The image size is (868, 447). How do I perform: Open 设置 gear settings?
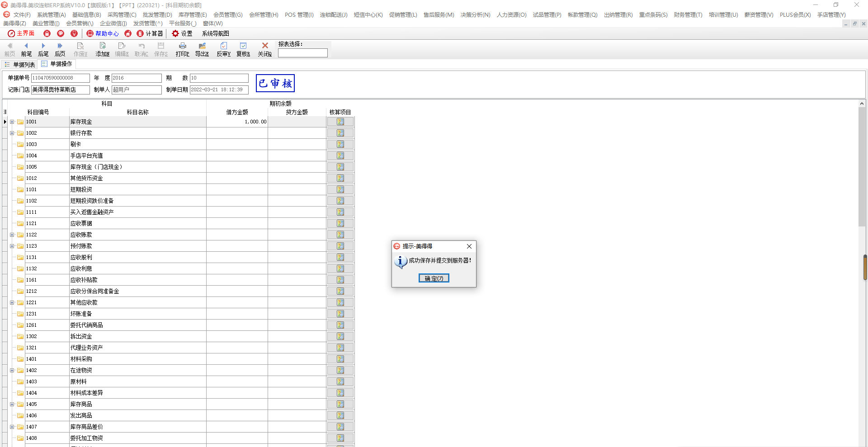182,33
